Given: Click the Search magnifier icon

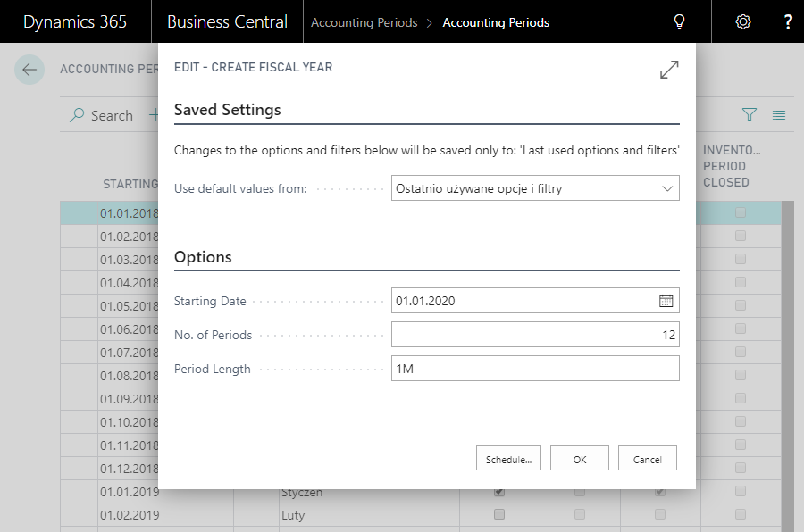Looking at the screenshot, I should (x=77, y=115).
